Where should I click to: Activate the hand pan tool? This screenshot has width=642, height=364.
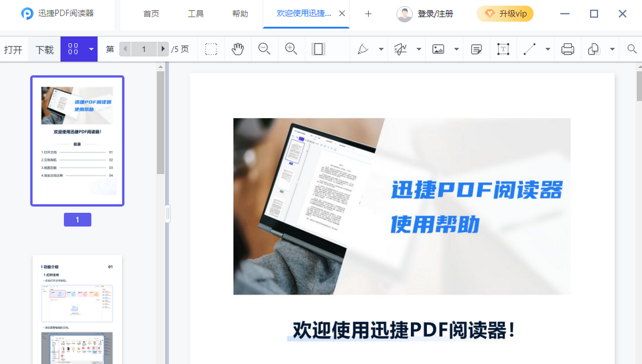[238, 49]
